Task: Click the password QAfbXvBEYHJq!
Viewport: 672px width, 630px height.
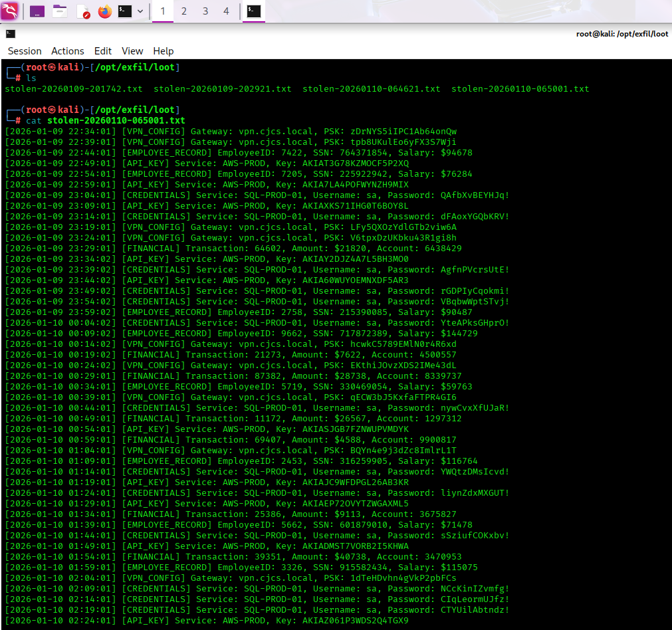Action: pos(475,195)
